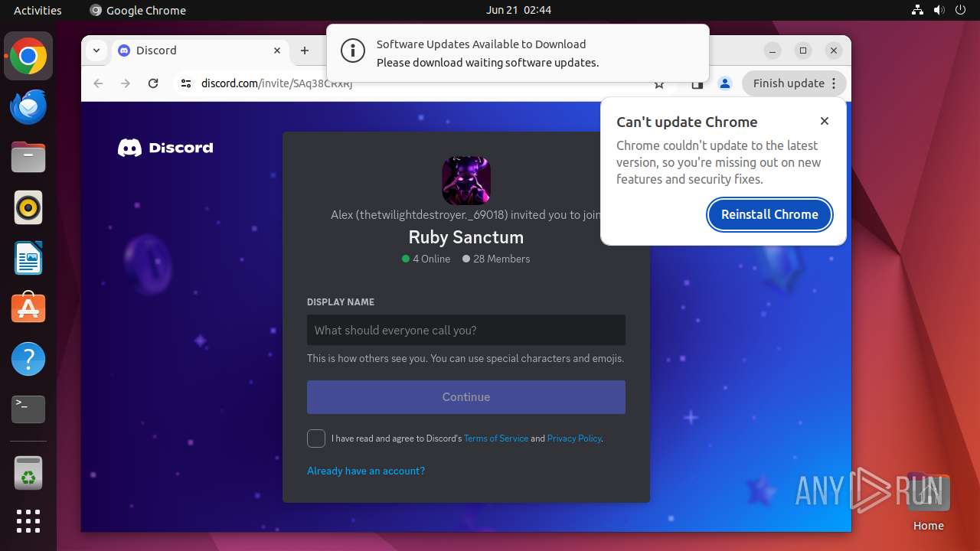This screenshot has height=551, width=980.
Task: Reload the Discord invite page
Action: [x=153, y=83]
